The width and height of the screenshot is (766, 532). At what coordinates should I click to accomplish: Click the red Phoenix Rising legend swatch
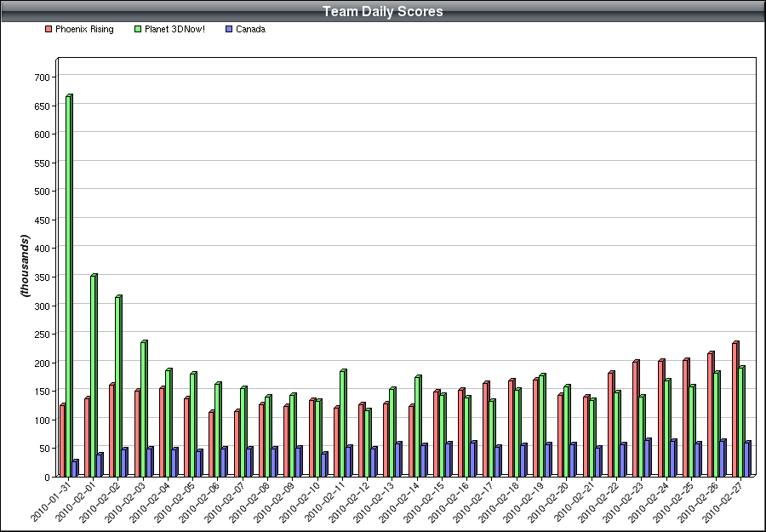49,29
